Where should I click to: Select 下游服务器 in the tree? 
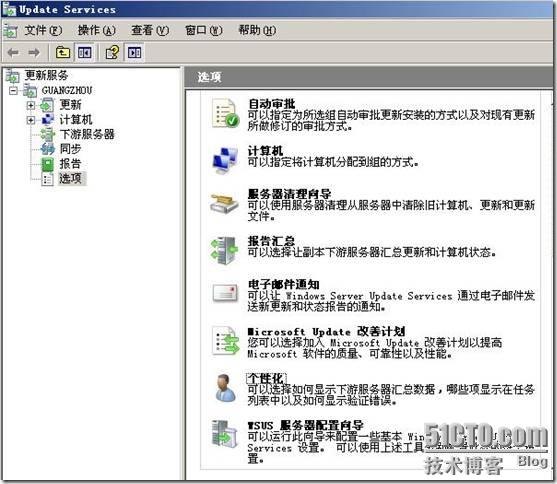[x=87, y=134]
